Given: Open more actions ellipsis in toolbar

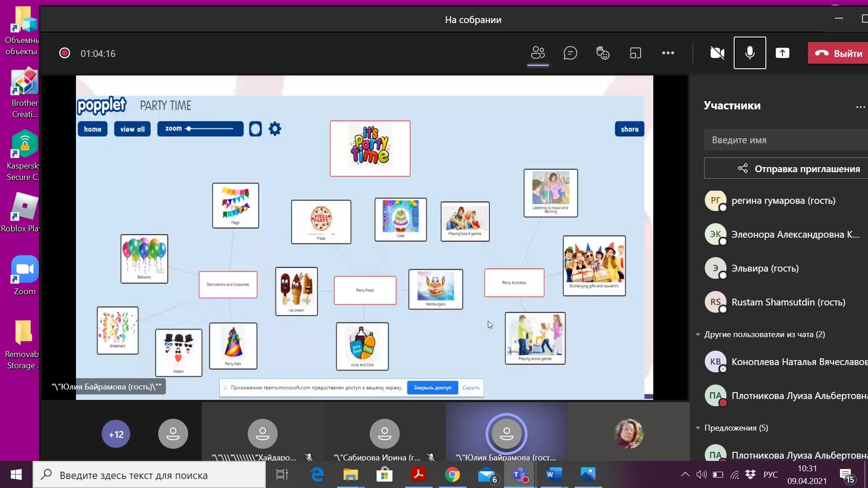Looking at the screenshot, I should [x=668, y=53].
